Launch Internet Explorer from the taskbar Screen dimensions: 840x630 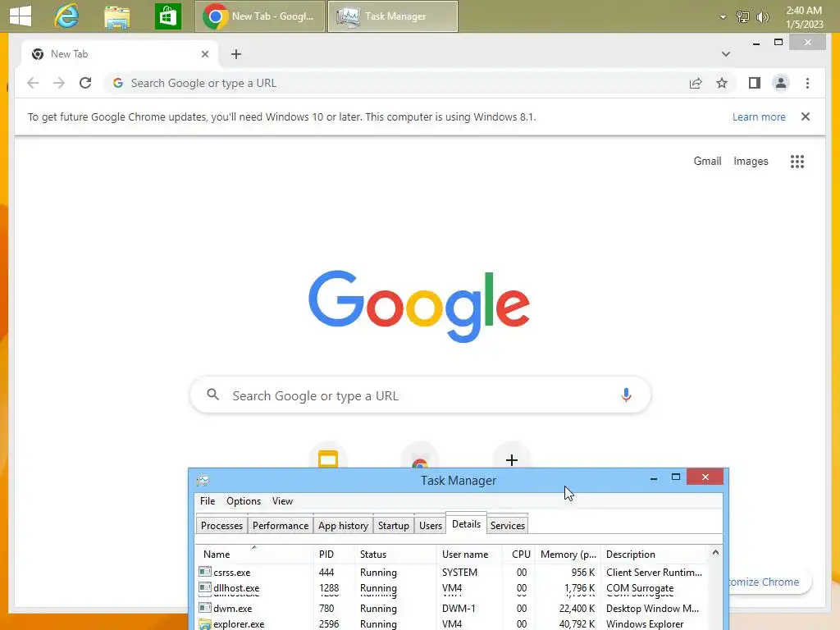67,16
